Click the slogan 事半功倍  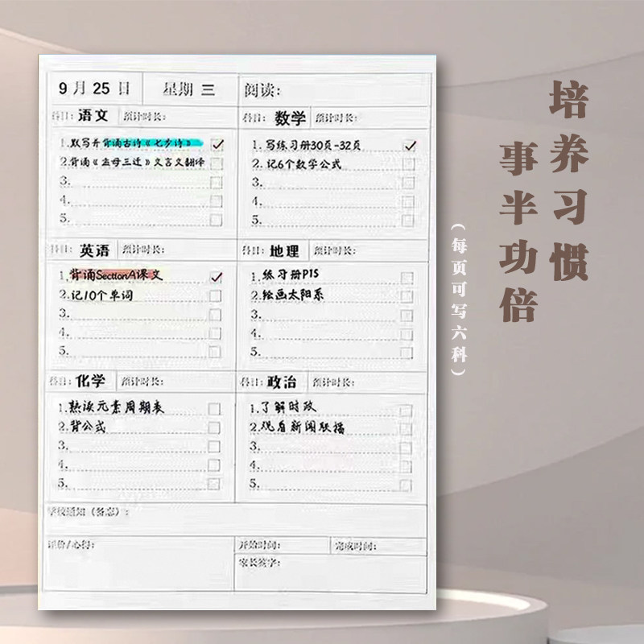tap(518, 231)
